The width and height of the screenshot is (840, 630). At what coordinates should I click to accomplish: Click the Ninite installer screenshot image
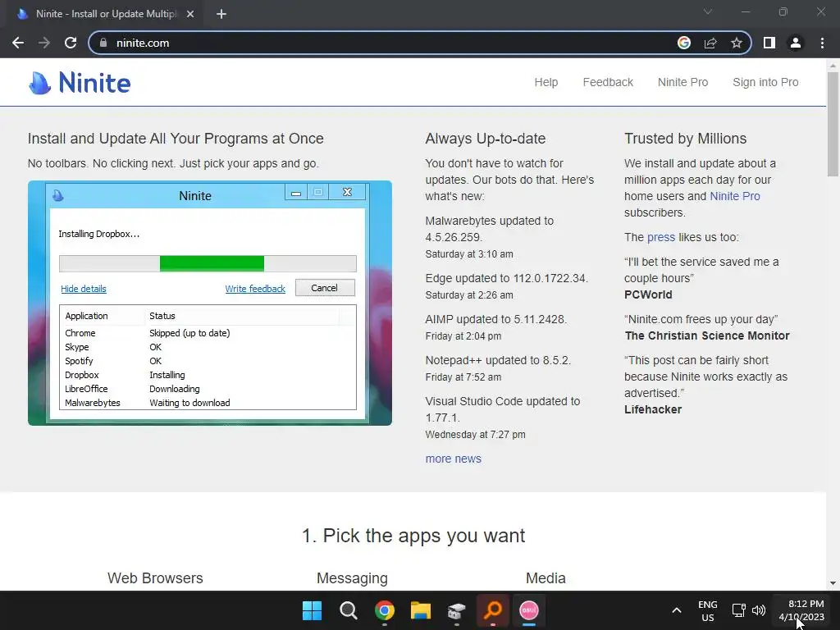[x=210, y=304]
